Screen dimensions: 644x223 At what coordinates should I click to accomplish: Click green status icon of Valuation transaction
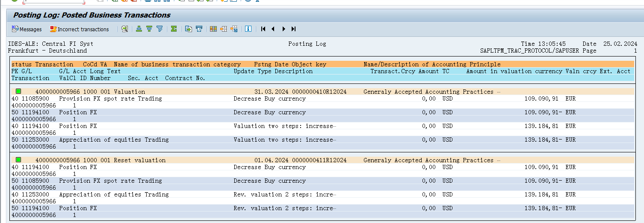18,92
